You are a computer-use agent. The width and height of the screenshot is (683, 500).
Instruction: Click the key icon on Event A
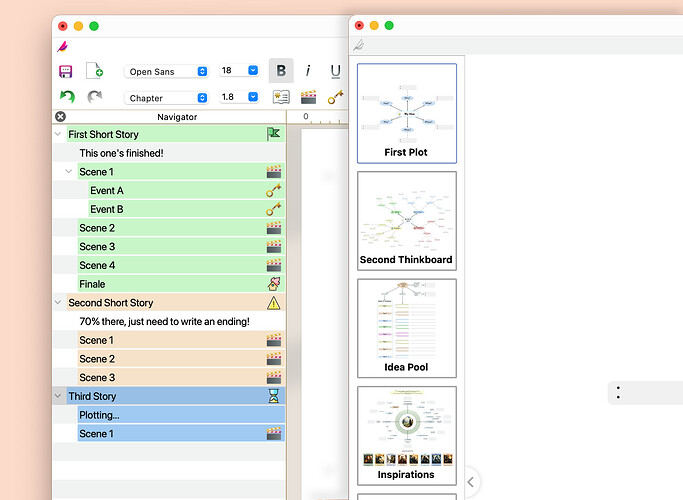pos(274,190)
